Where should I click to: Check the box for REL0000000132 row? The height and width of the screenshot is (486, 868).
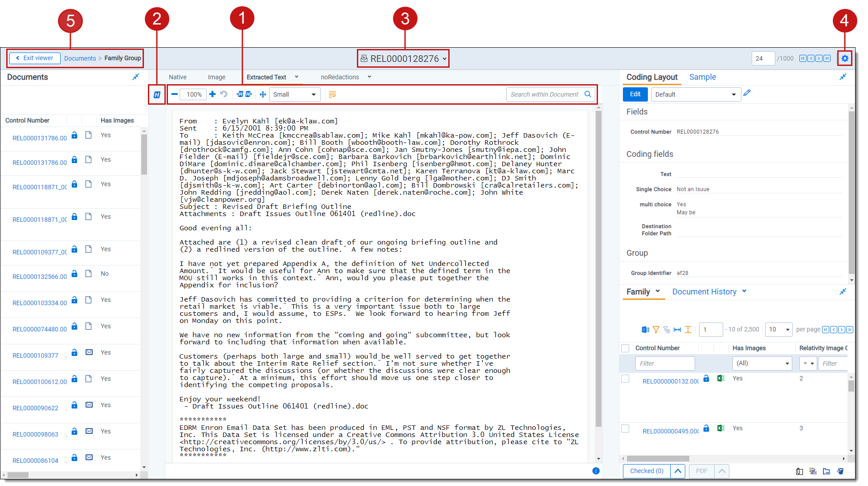coord(625,379)
